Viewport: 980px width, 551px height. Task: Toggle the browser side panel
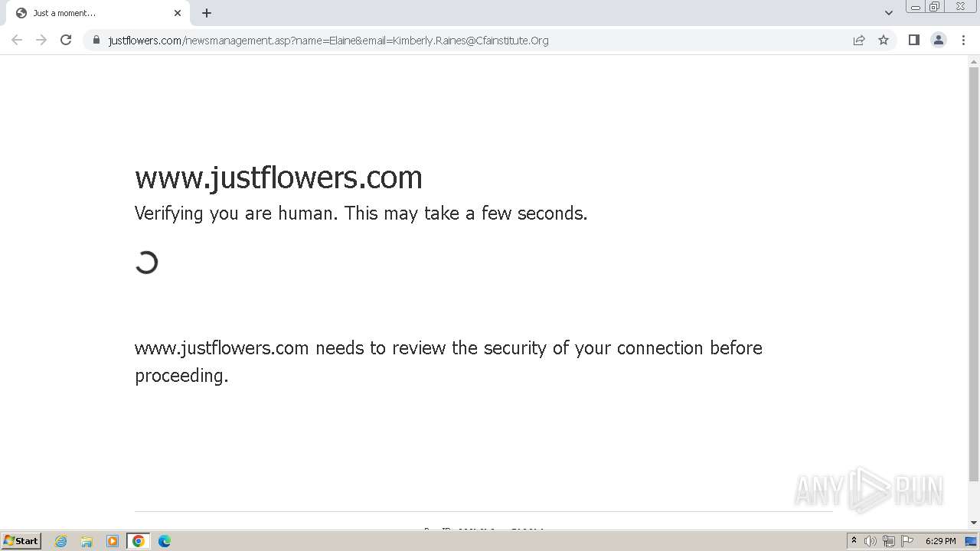pyautogui.click(x=914, y=40)
